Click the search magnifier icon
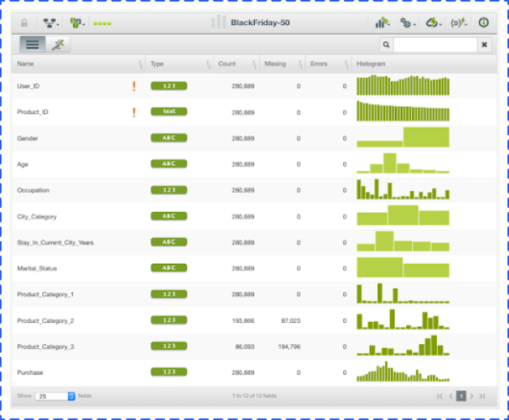The height and width of the screenshot is (420, 509). click(386, 45)
